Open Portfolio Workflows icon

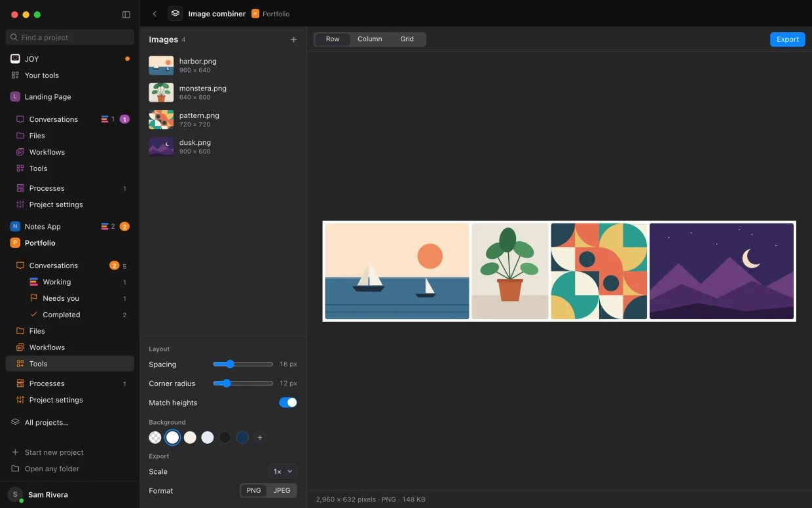pos(20,347)
